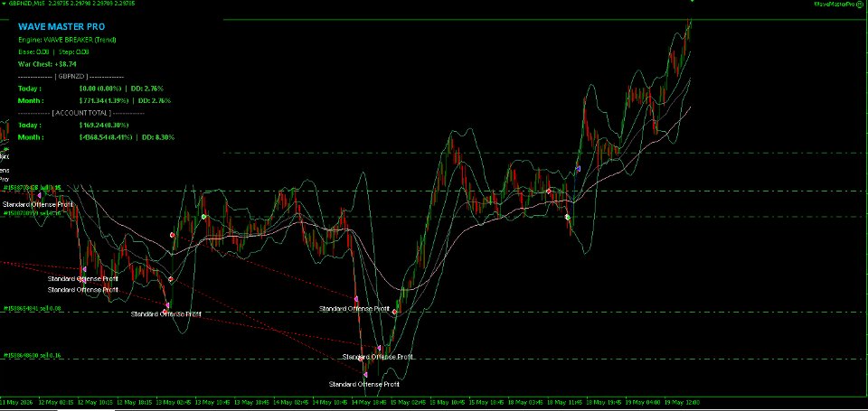
Task: Click the 11 May 2026 time axis label
Action: tap(16, 402)
